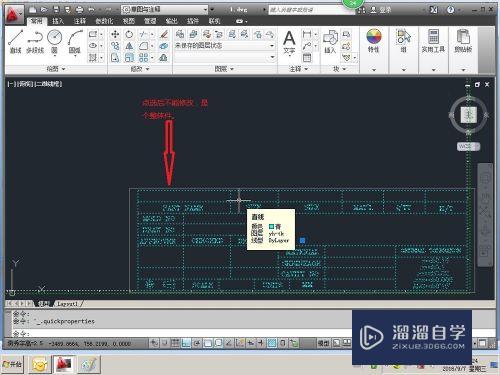Select the Circle (圆) tool
Viewport: 500px width, 375px height.
point(54,41)
